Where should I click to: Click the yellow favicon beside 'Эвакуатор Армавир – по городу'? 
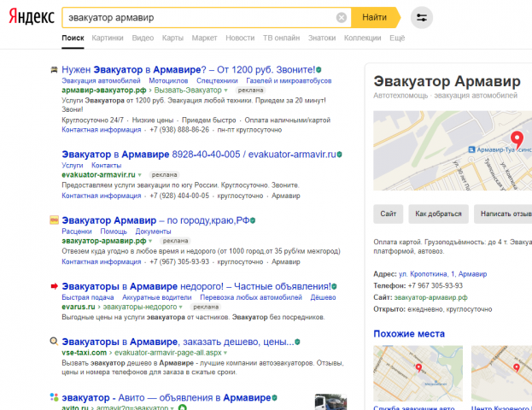(x=54, y=220)
